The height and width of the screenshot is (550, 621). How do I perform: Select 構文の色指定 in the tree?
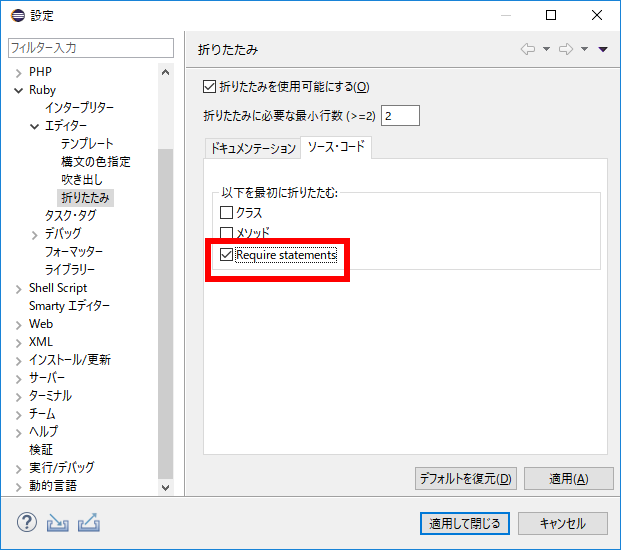95,161
